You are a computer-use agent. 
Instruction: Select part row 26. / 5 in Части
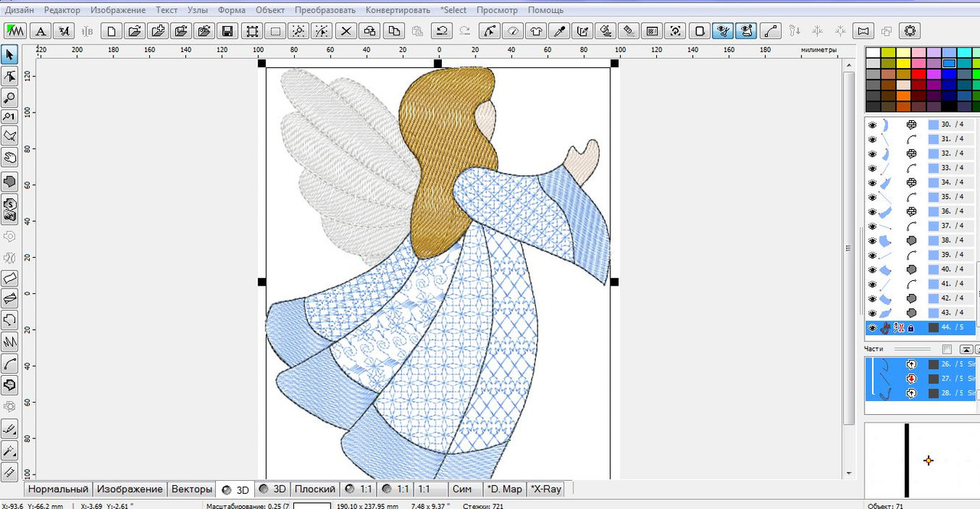920,364
